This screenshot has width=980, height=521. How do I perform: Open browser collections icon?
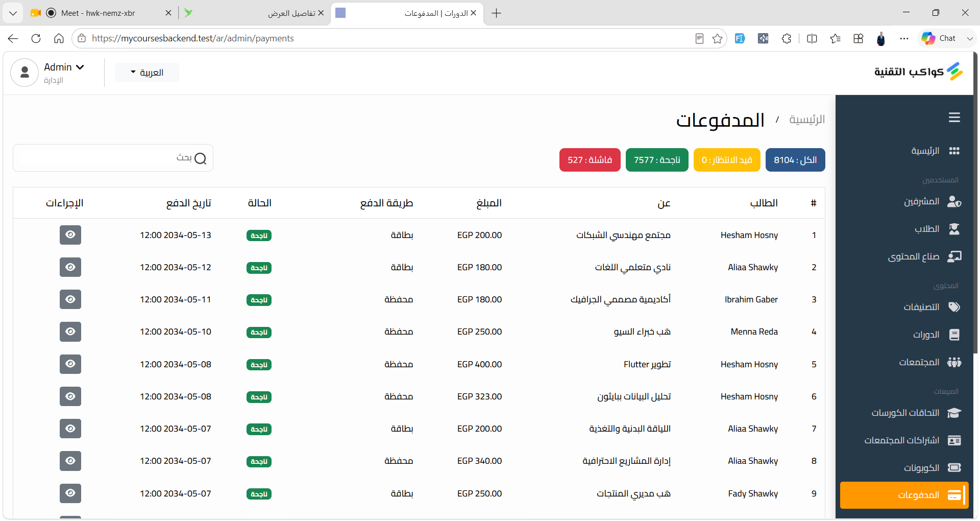pyautogui.click(x=859, y=38)
